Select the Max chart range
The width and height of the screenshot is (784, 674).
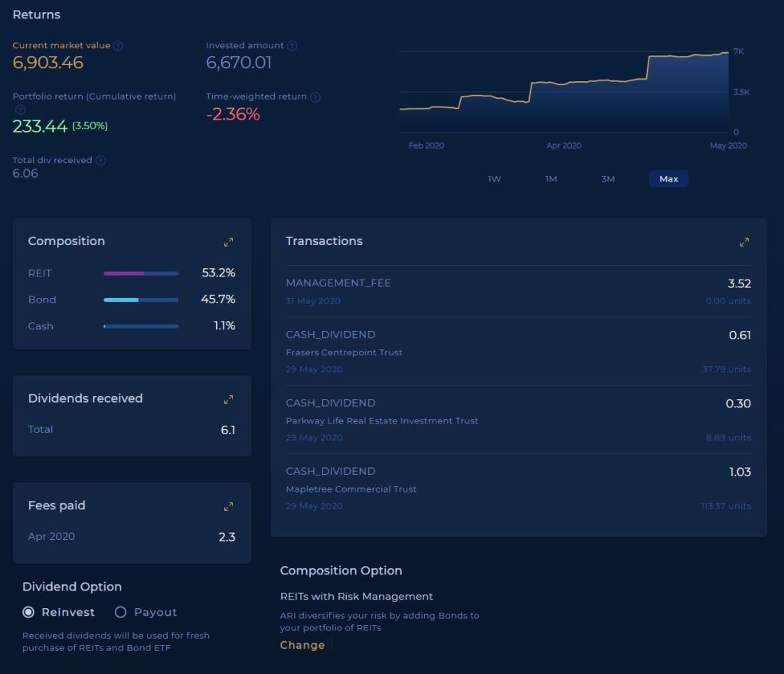tap(668, 179)
